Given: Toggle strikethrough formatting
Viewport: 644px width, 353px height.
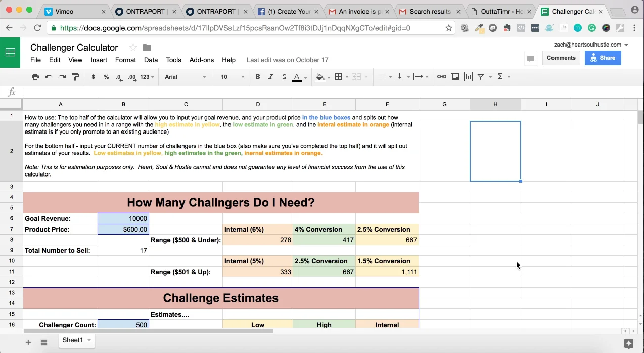Looking at the screenshot, I should (284, 77).
